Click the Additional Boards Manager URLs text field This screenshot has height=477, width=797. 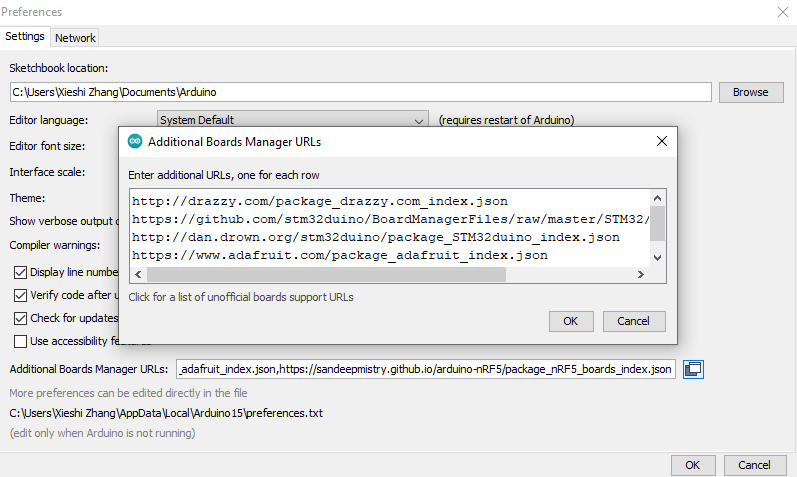(426, 369)
